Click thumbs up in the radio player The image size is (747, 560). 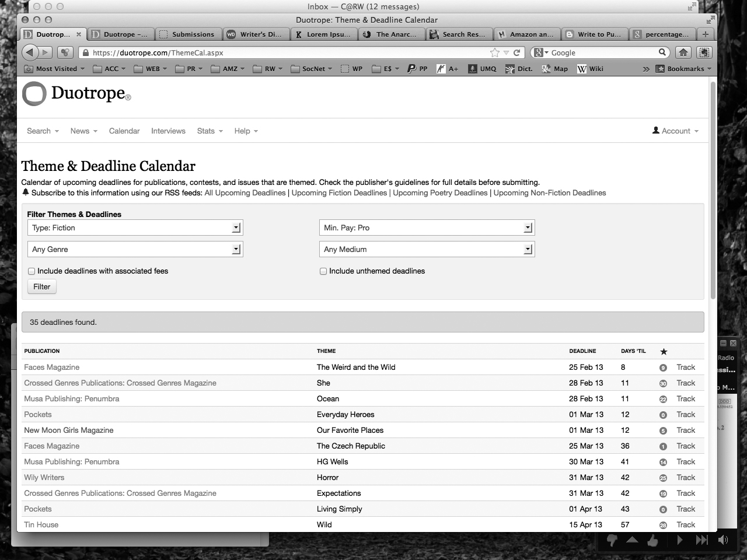pyautogui.click(x=652, y=541)
